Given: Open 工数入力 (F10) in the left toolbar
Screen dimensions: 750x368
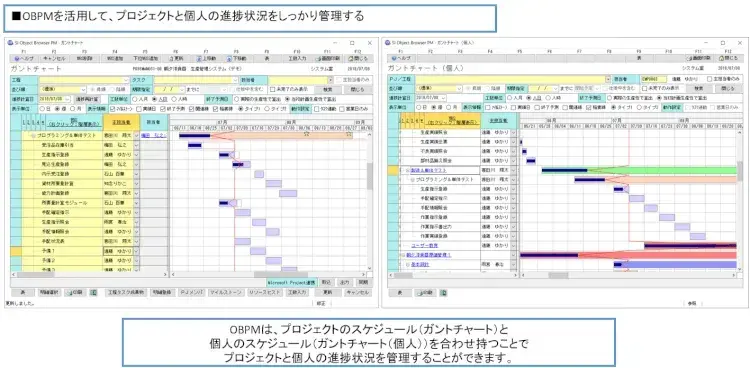Looking at the screenshot, I should [x=297, y=58].
